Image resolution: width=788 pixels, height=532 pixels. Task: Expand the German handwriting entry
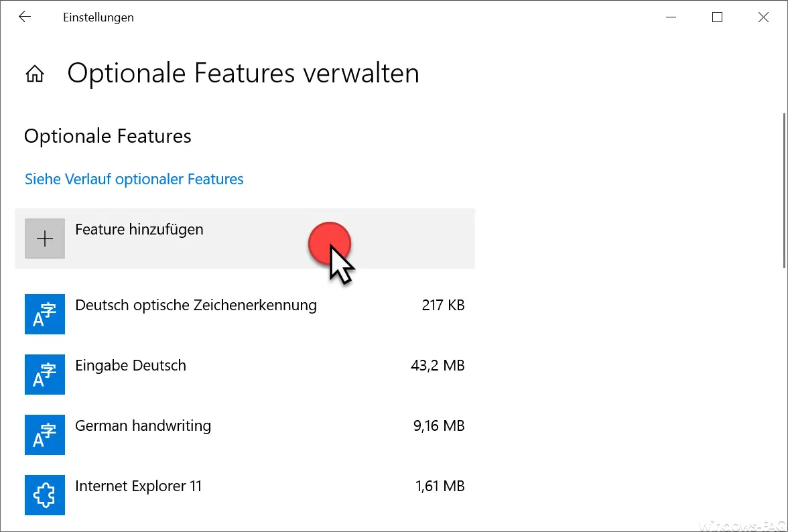[245, 435]
